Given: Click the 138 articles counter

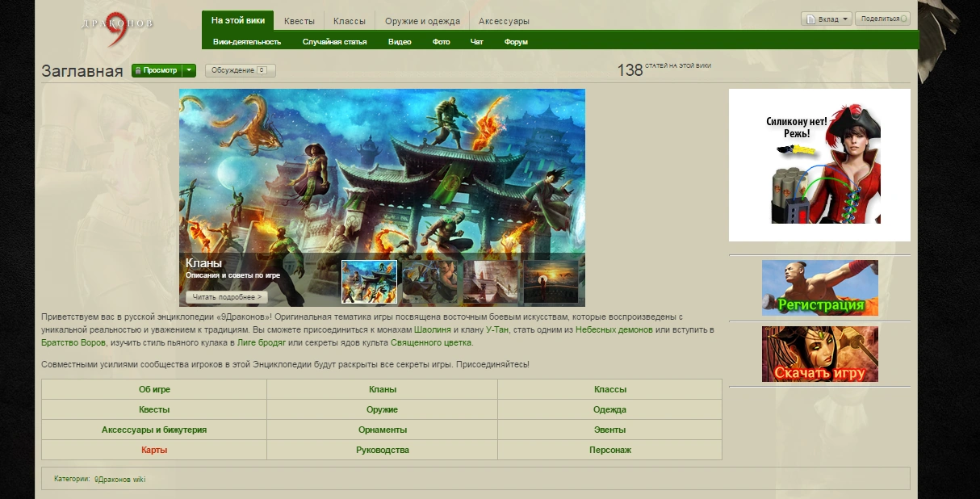Looking at the screenshot, I should (x=664, y=69).
